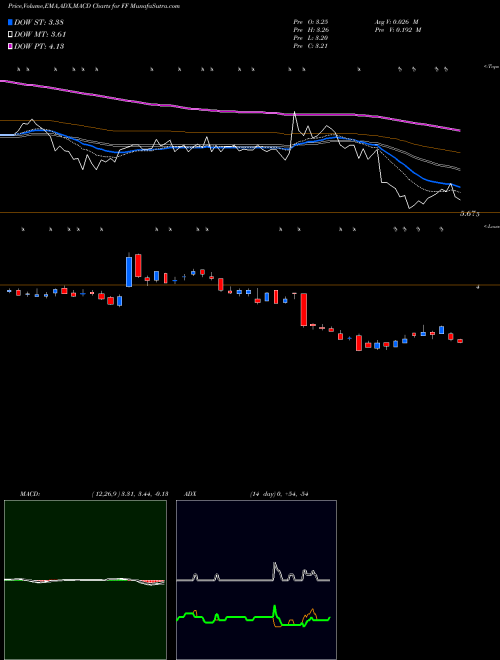Screen dimensions: 500x660
Task: Open the dark blue ADX indicator panel
Action: 256,580
